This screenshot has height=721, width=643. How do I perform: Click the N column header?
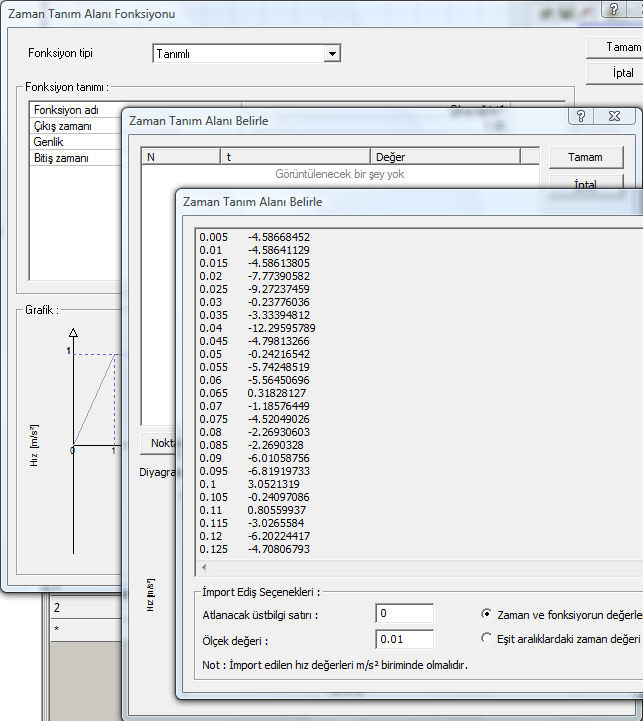click(x=181, y=157)
